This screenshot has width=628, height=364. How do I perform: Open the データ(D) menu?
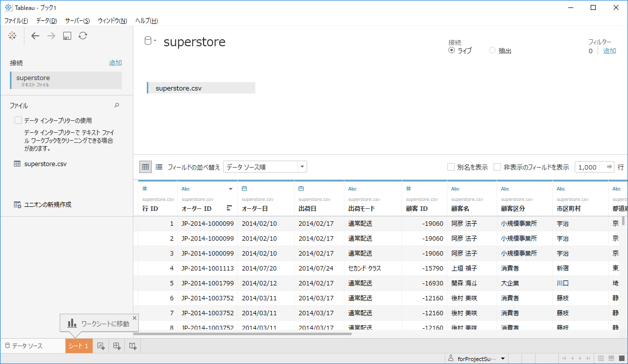tap(47, 20)
